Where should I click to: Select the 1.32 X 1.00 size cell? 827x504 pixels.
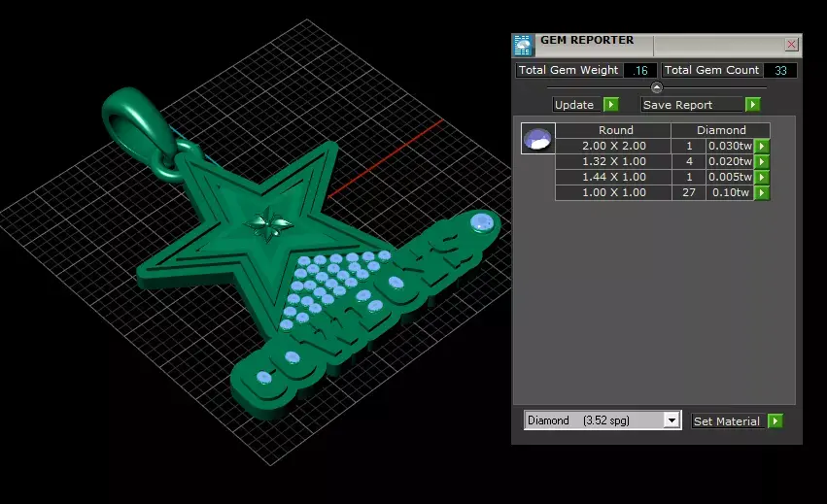pyautogui.click(x=613, y=161)
